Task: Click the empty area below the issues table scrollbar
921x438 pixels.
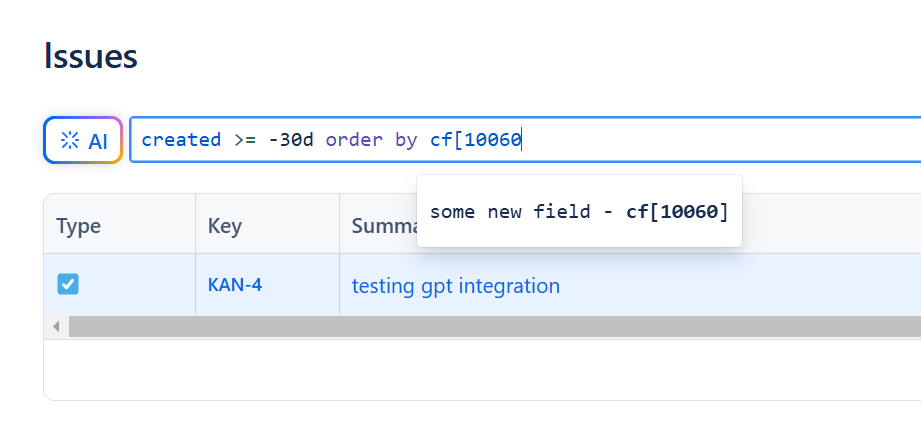Action: [x=480, y=368]
